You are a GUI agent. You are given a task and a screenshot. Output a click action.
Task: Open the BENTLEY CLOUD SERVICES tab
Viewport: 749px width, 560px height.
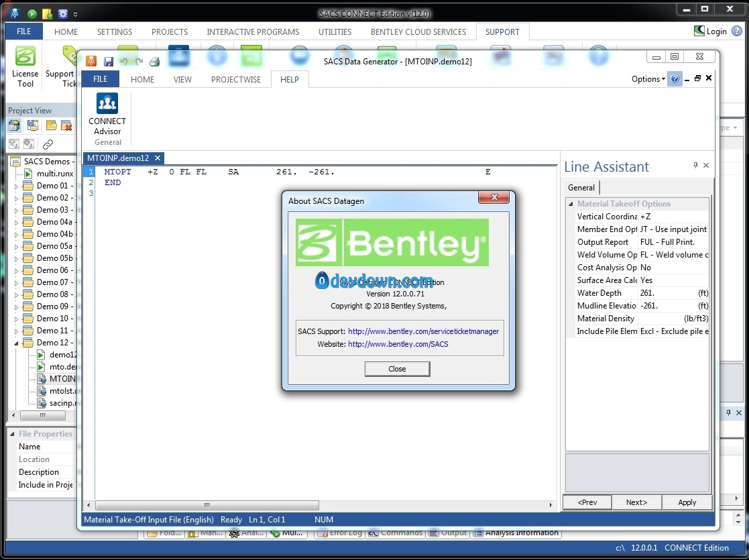pos(418,32)
